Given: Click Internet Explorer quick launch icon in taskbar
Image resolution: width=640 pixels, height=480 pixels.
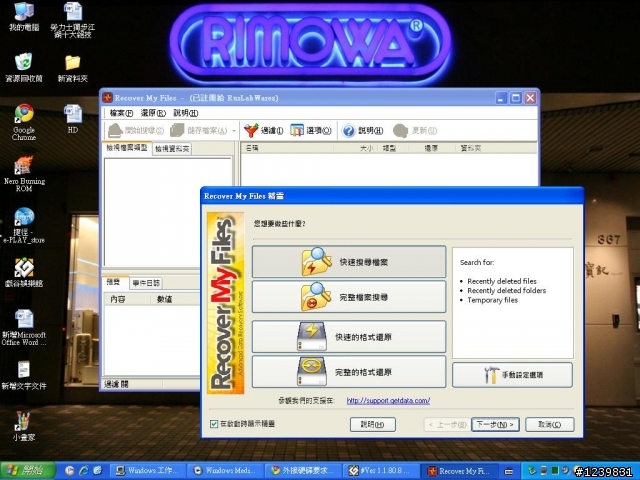Looking at the screenshot, I should [83, 470].
